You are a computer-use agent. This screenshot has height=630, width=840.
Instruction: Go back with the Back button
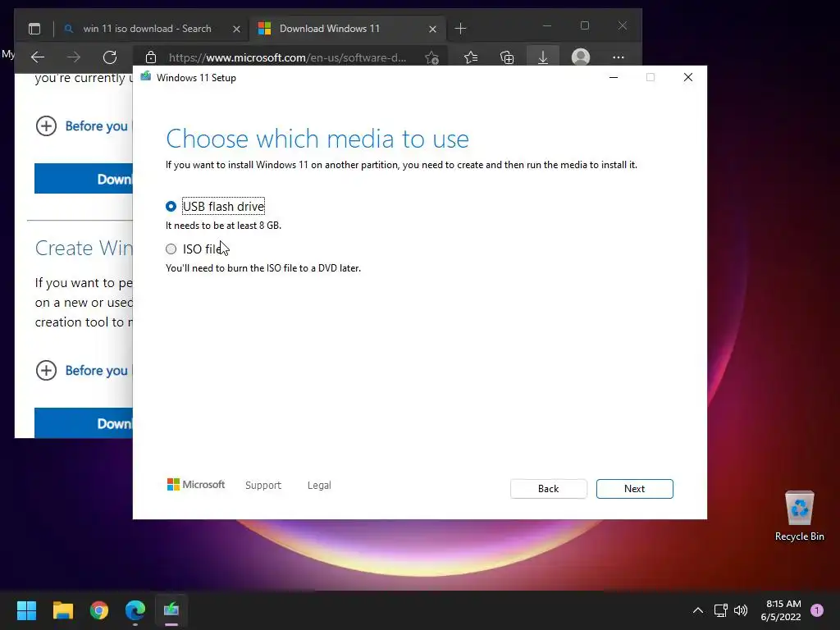pyautogui.click(x=548, y=489)
